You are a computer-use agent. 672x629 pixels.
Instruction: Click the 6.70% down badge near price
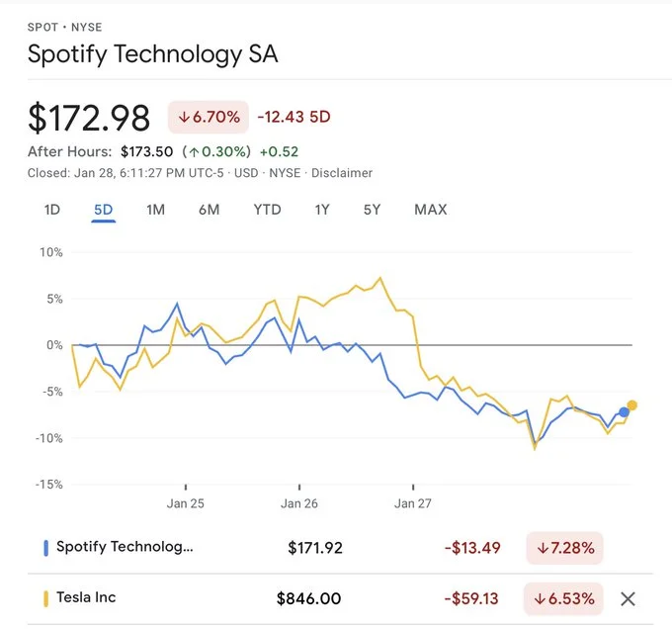[209, 117]
